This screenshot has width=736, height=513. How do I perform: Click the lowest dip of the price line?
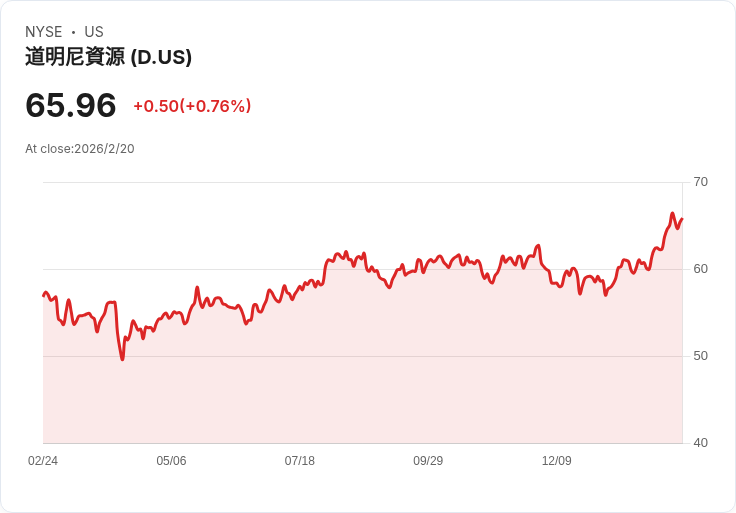coord(122,359)
